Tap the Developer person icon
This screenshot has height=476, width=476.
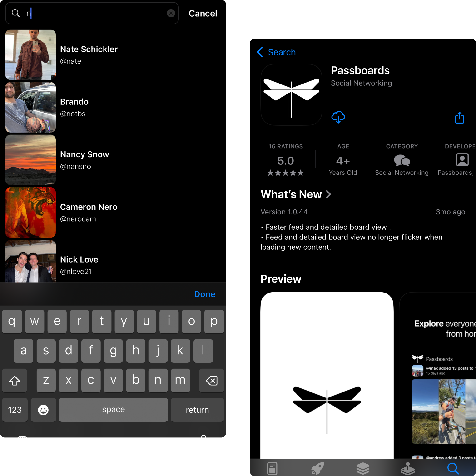[x=462, y=160]
